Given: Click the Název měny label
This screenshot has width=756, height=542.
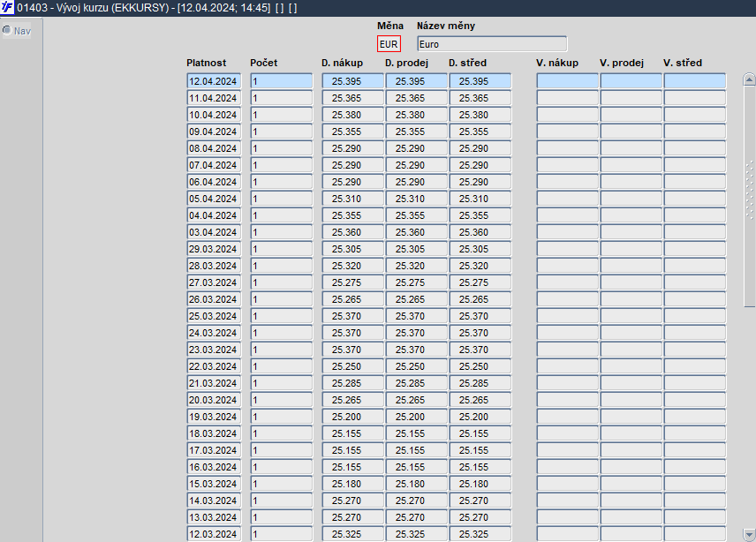Looking at the screenshot, I should pos(446,26).
